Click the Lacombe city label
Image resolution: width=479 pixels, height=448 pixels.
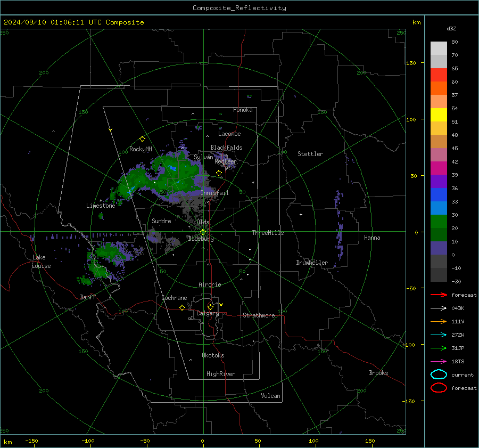click(x=229, y=134)
